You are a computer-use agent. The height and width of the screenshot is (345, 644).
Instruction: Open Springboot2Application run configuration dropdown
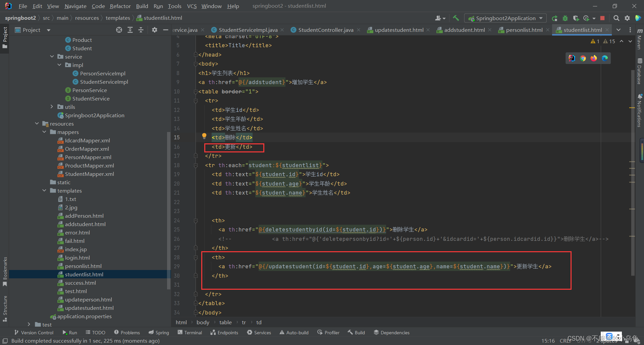[505, 18]
